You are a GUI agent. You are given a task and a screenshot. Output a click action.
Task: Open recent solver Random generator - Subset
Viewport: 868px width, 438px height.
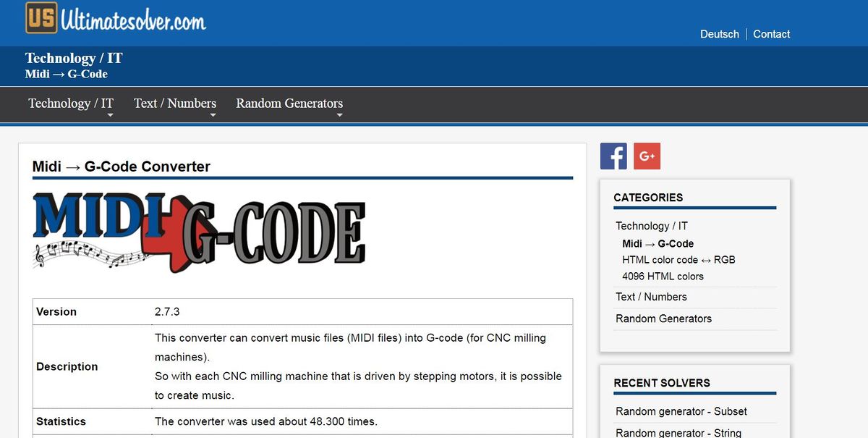681,411
